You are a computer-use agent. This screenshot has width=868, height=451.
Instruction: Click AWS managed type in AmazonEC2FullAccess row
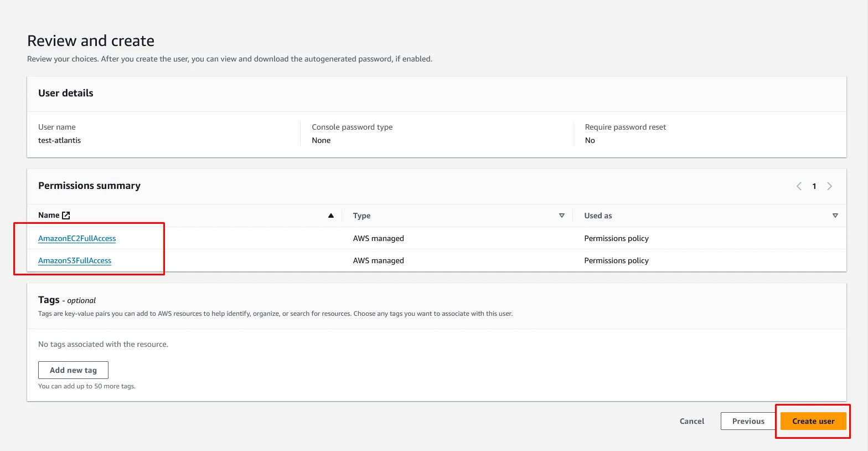(379, 238)
